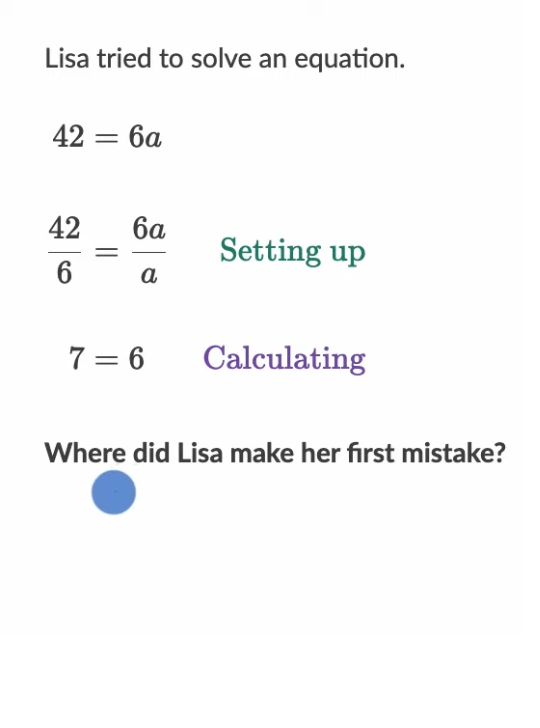
Task: Select the green "Setting up" label
Action: 293,251
